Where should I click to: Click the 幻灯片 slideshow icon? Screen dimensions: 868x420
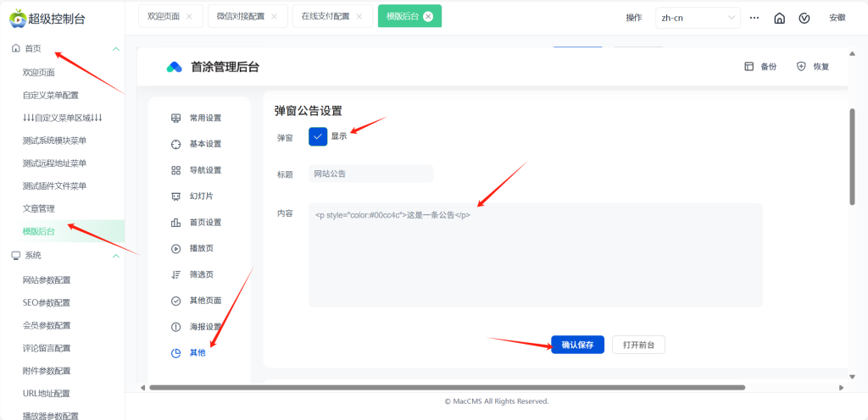click(x=176, y=196)
